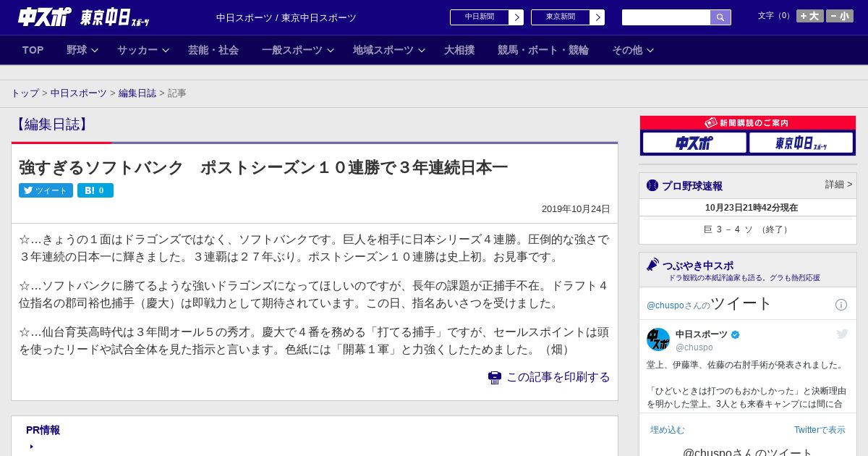Image resolution: width=868 pixels, height=456 pixels.
Task: Click the site search input field
Action: click(666, 17)
